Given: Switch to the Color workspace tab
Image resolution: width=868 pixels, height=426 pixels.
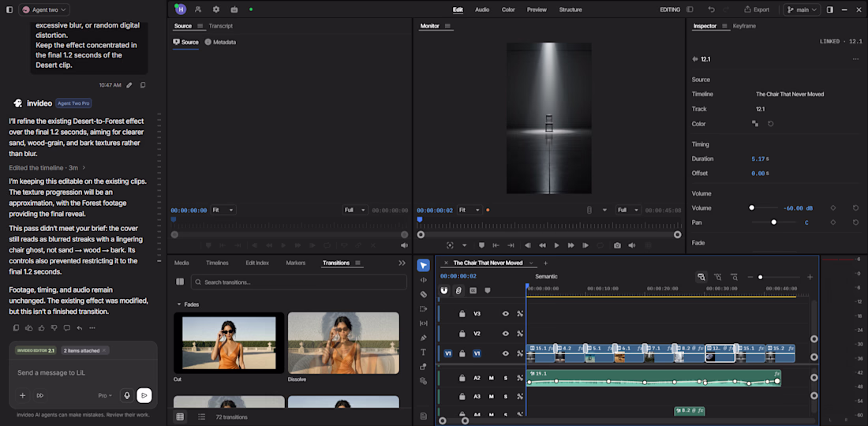Looking at the screenshot, I should tap(508, 9).
